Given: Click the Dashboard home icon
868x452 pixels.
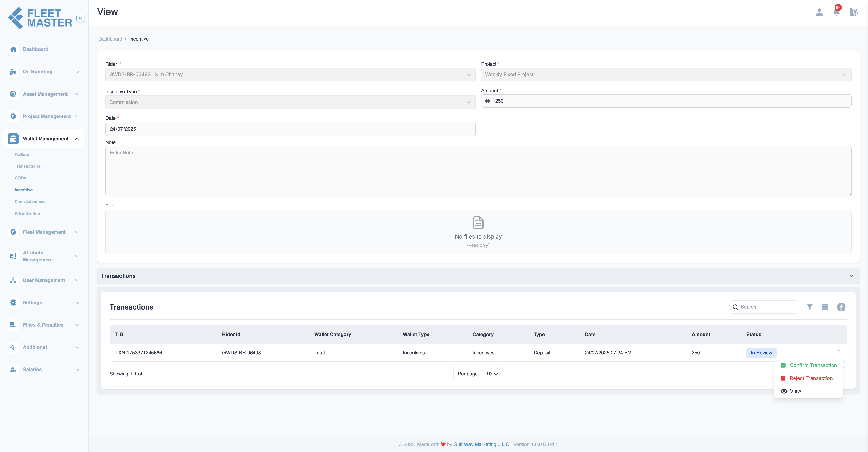Looking at the screenshot, I should tap(13, 49).
